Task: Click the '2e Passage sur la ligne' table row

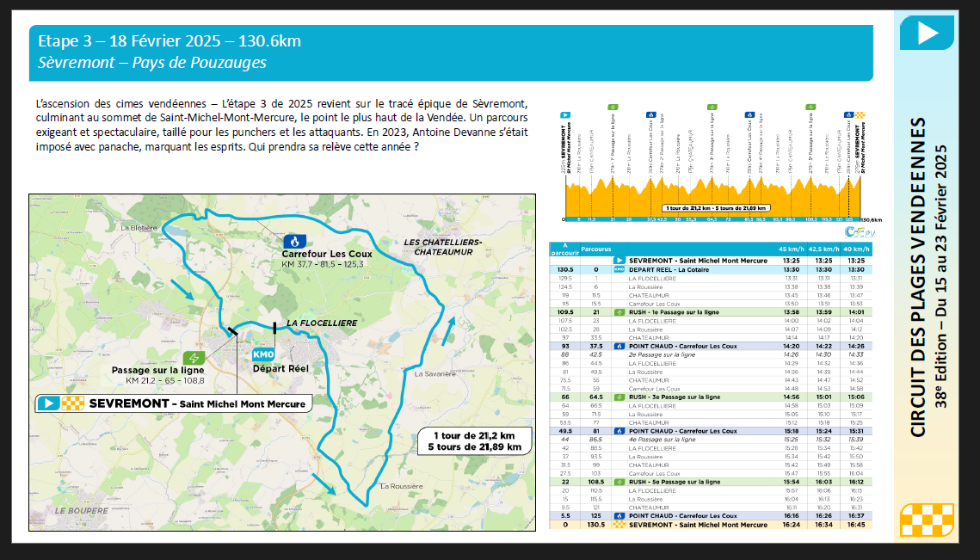Action: (711, 354)
